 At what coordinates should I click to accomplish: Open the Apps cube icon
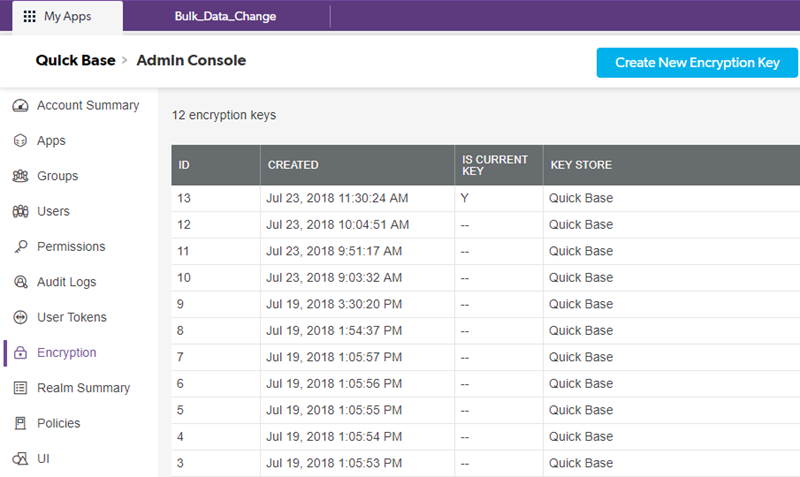click(x=20, y=141)
